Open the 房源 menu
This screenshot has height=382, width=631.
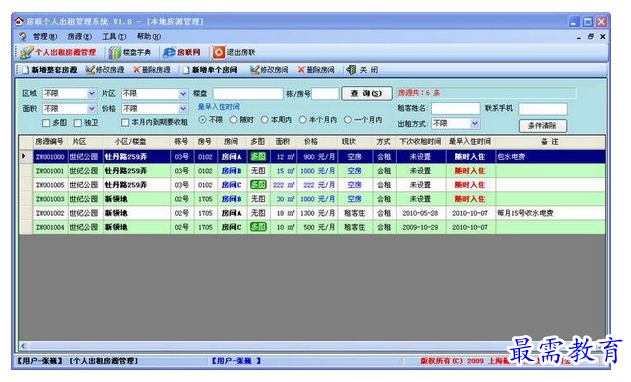[79, 37]
